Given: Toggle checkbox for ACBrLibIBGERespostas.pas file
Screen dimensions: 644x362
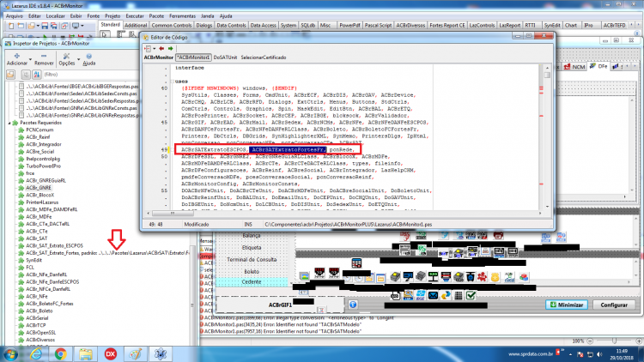Looking at the screenshot, I should click(21, 87).
